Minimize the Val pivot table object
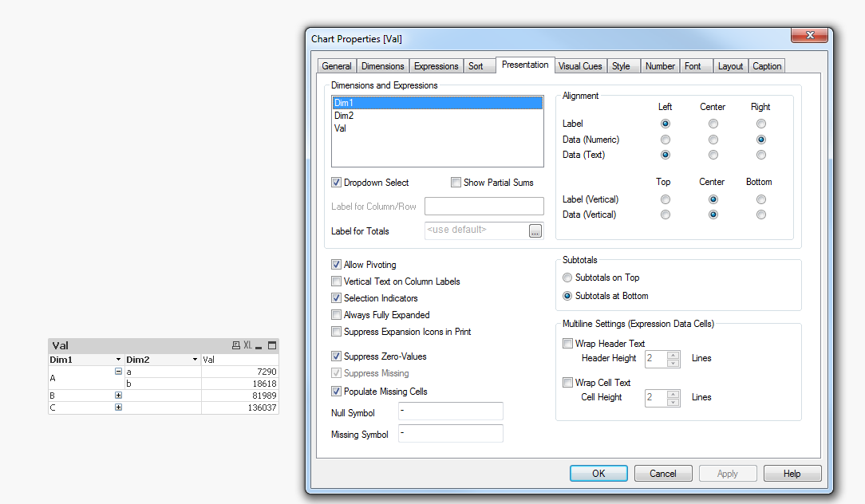Viewport: 865px width, 504px height. 260,345
